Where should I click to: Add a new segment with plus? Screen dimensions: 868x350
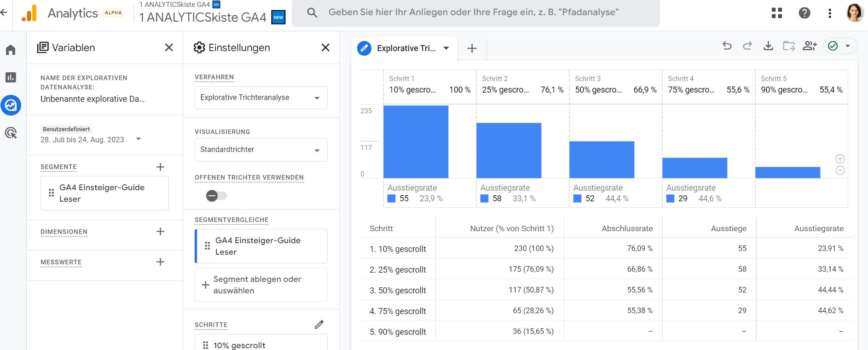pyautogui.click(x=160, y=167)
